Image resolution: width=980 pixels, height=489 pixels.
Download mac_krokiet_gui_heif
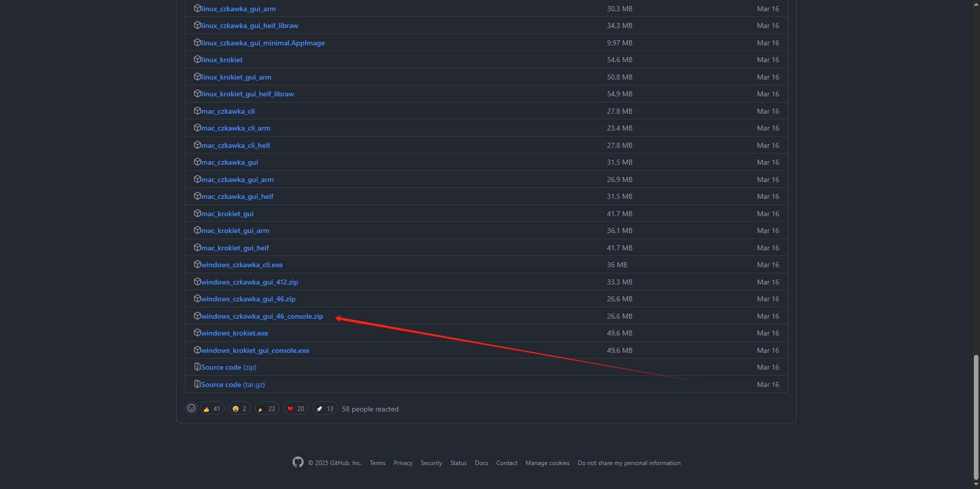[235, 248]
